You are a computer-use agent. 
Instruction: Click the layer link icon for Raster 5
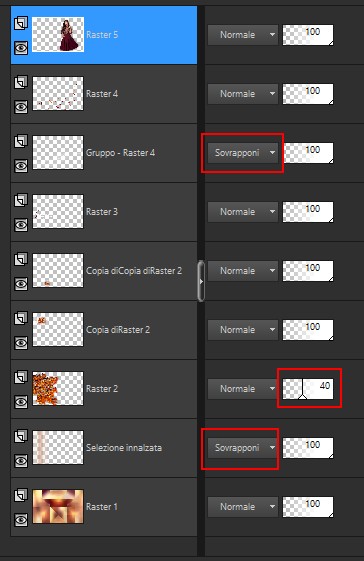(x=21, y=23)
